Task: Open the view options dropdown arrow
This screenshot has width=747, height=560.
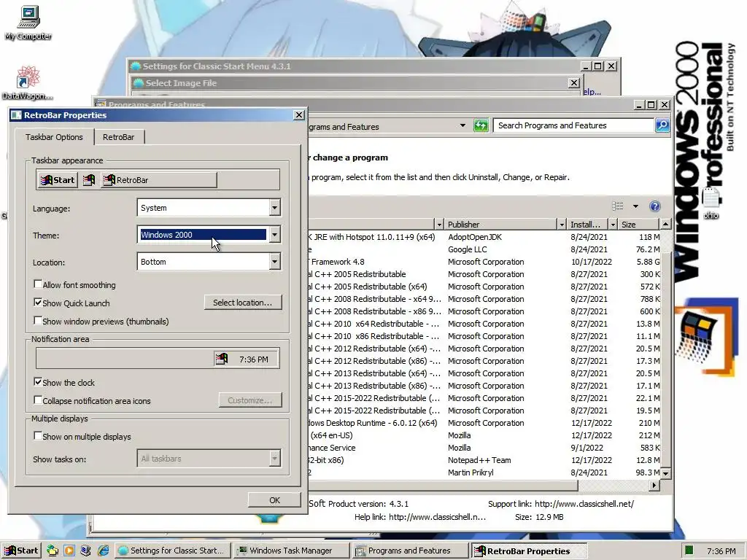Action: [x=635, y=206]
